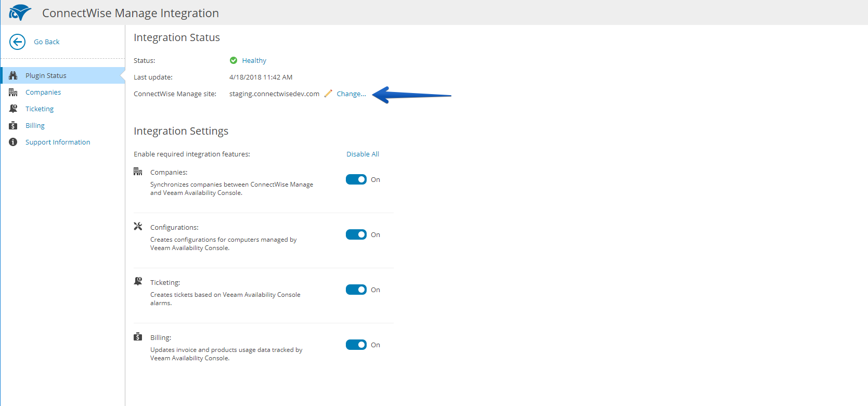
Task: Click the Integration Settings heading
Action: (181, 131)
